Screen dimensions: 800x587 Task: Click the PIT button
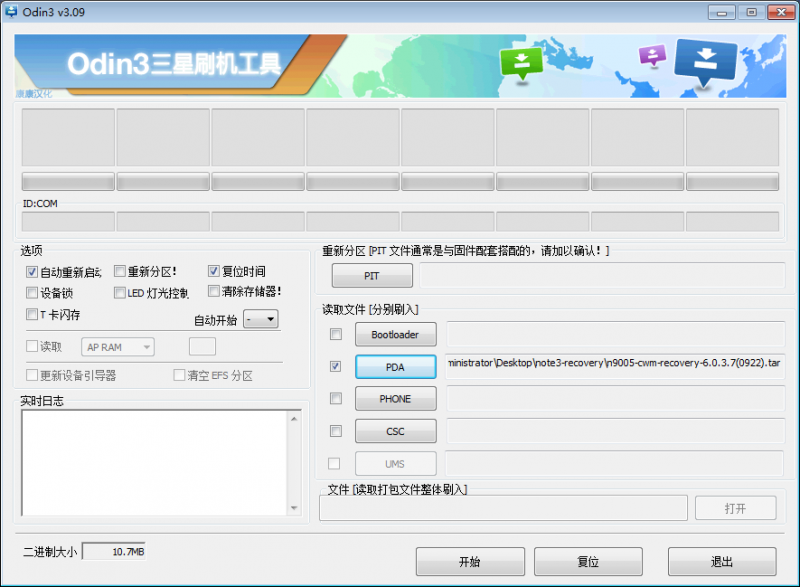pos(372,275)
